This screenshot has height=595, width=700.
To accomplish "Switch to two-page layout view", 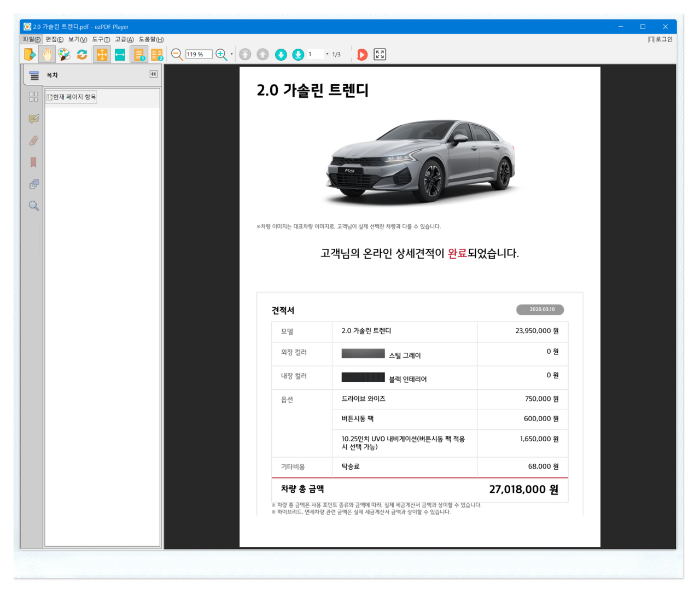I will [157, 54].
